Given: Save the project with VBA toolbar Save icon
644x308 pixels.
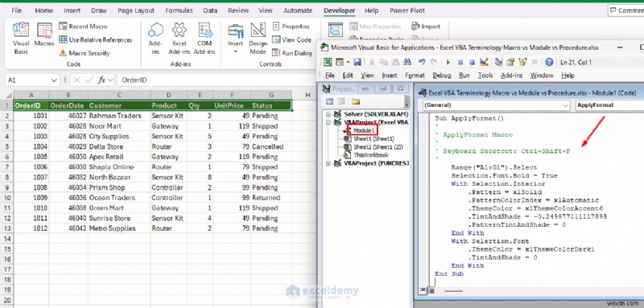Looking at the screenshot, I should point(357,63).
